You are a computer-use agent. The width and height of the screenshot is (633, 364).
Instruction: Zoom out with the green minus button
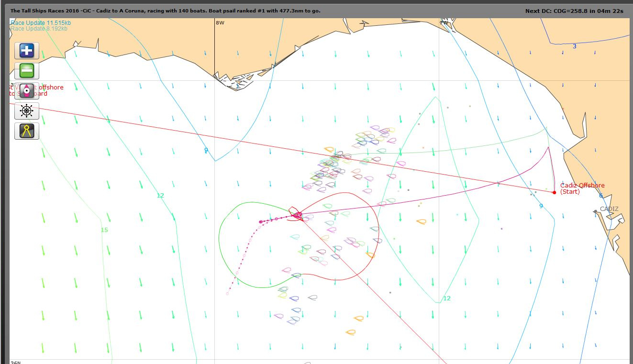coord(27,71)
